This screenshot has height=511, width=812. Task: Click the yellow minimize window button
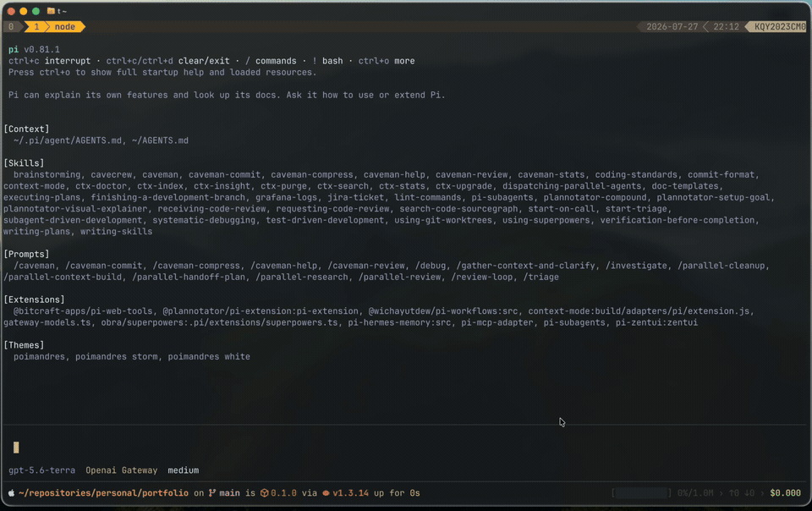(x=24, y=11)
